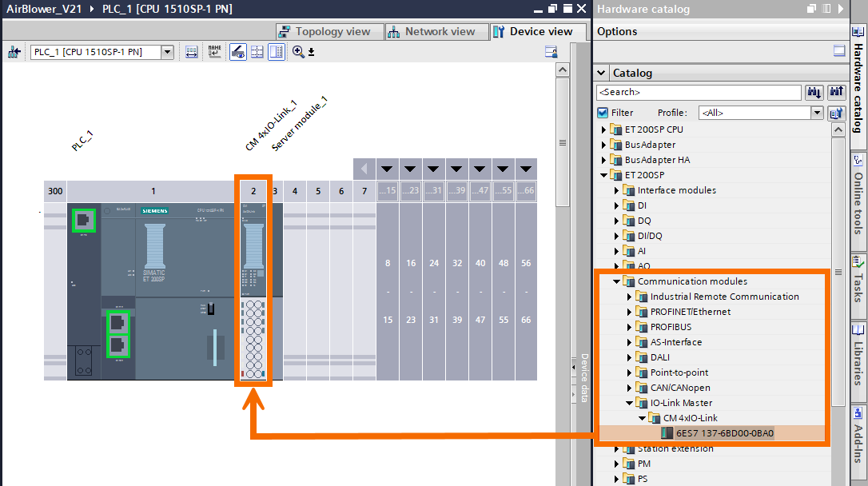Click the Search field in catalog
Viewport: 868px width, 486px height.
699,93
